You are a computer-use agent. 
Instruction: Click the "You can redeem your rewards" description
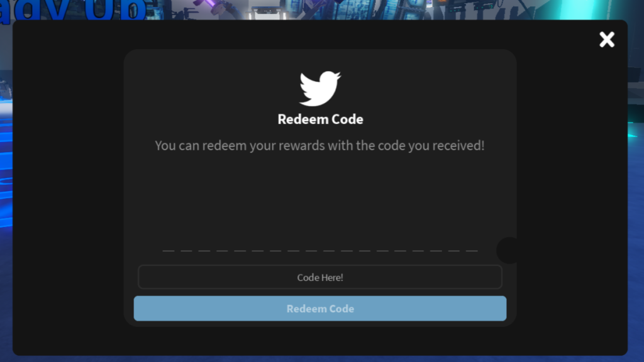(319, 145)
